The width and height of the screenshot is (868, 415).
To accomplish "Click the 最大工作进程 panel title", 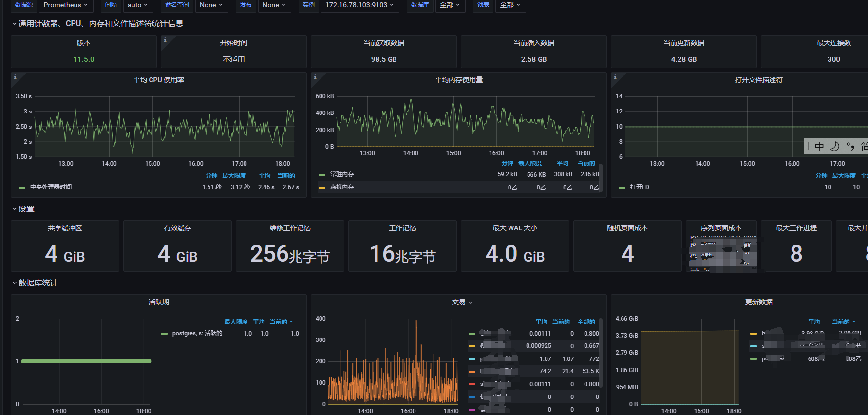I will click(x=796, y=228).
